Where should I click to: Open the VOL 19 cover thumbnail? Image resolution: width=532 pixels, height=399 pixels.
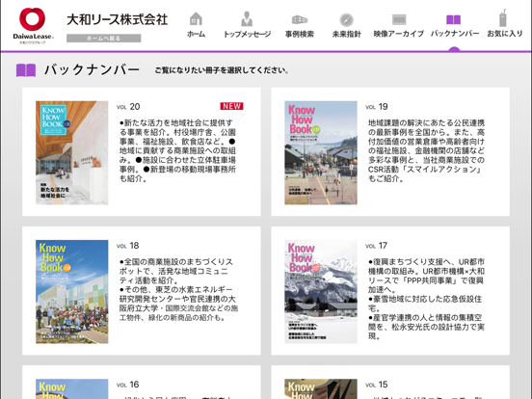tap(321, 152)
